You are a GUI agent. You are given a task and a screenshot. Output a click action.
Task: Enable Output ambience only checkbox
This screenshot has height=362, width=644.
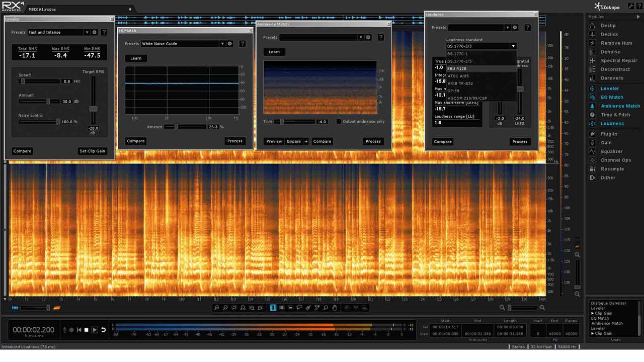(x=339, y=122)
